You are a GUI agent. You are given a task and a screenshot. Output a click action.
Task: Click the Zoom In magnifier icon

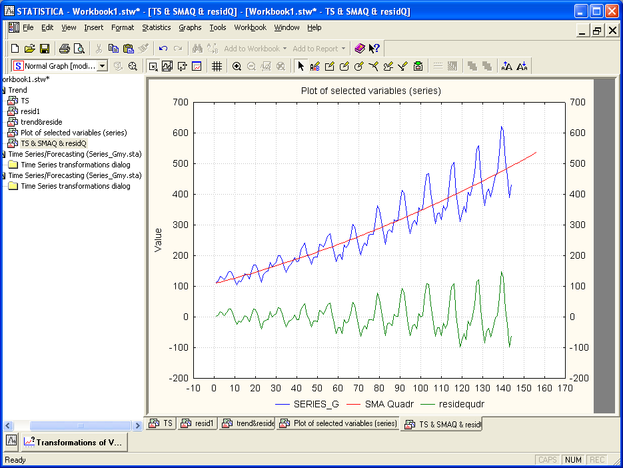[236, 67]
